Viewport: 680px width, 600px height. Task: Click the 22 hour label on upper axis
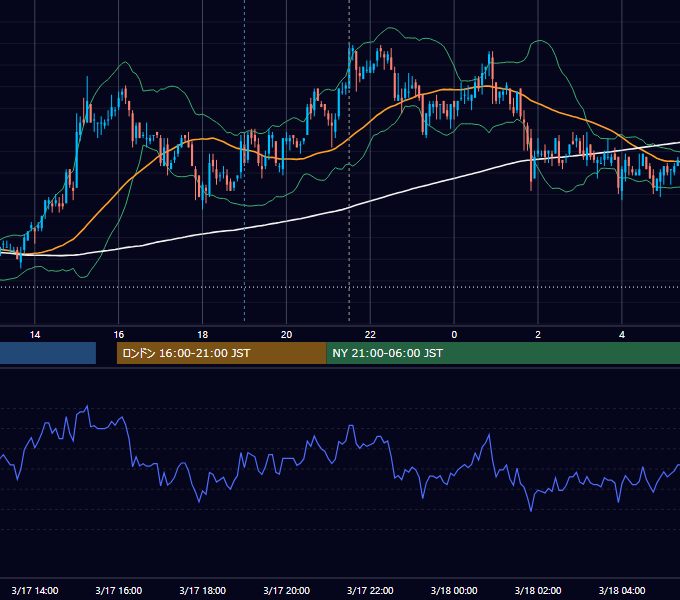pos(370,335)
